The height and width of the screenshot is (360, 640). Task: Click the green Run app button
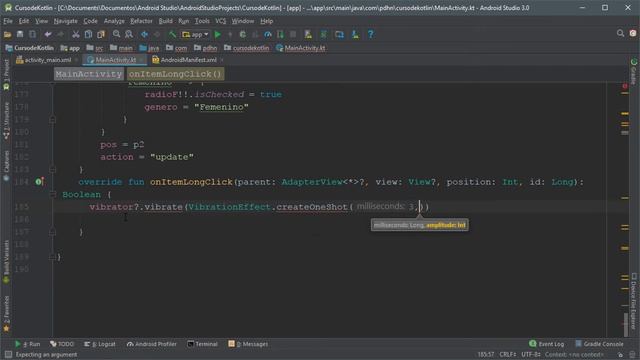click(218, 35)
